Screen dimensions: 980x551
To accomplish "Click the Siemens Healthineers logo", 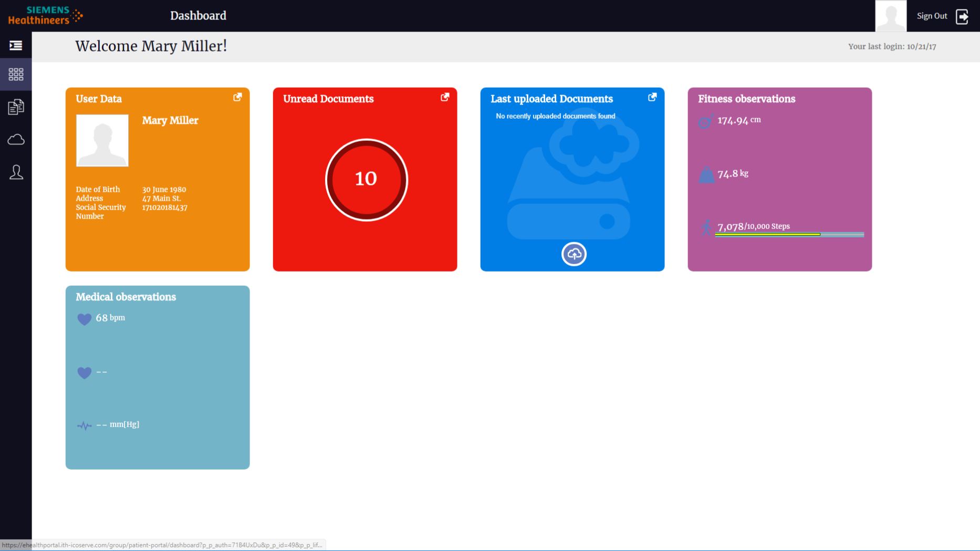I will point(46,16).
